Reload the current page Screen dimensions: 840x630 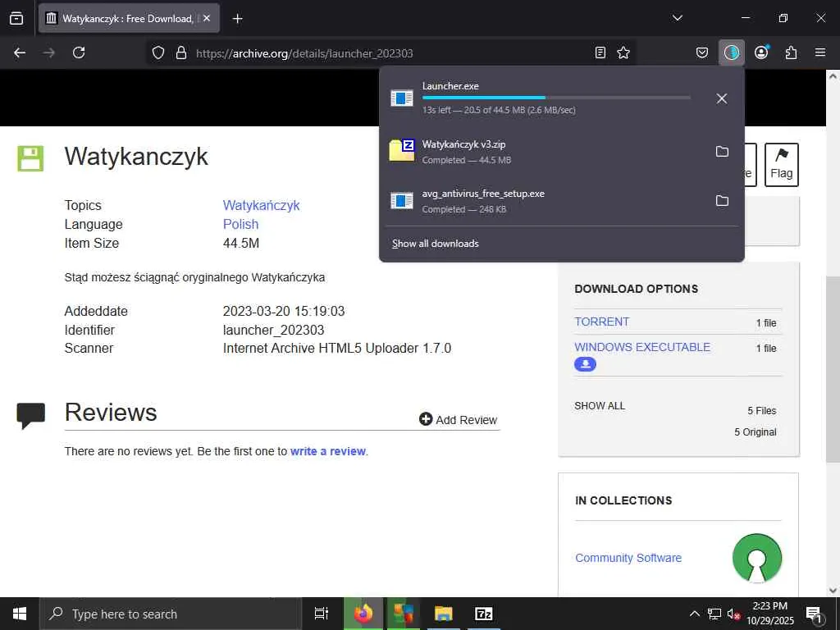pos(79,52)
